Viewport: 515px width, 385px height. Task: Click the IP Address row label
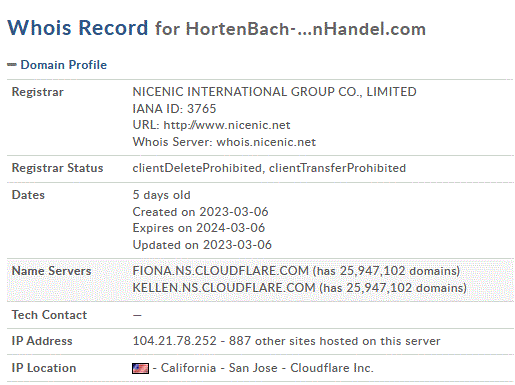click(x=42, y=341)
